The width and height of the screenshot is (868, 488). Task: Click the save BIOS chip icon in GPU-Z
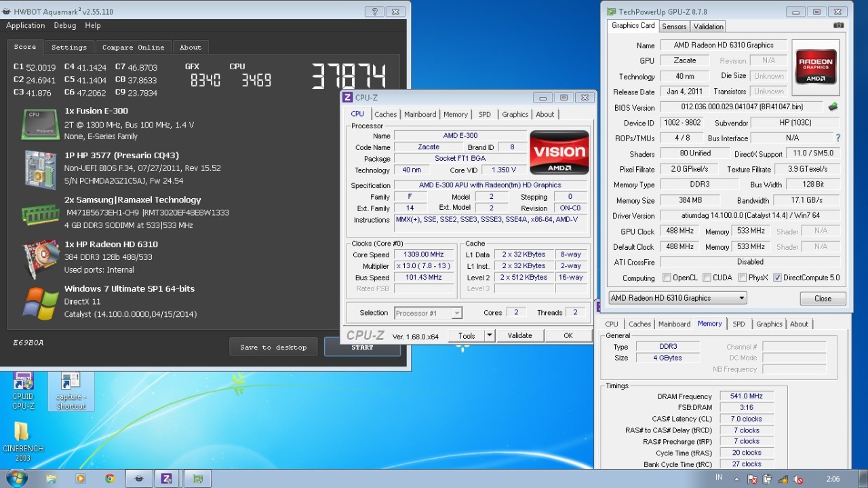click(833, 107)
